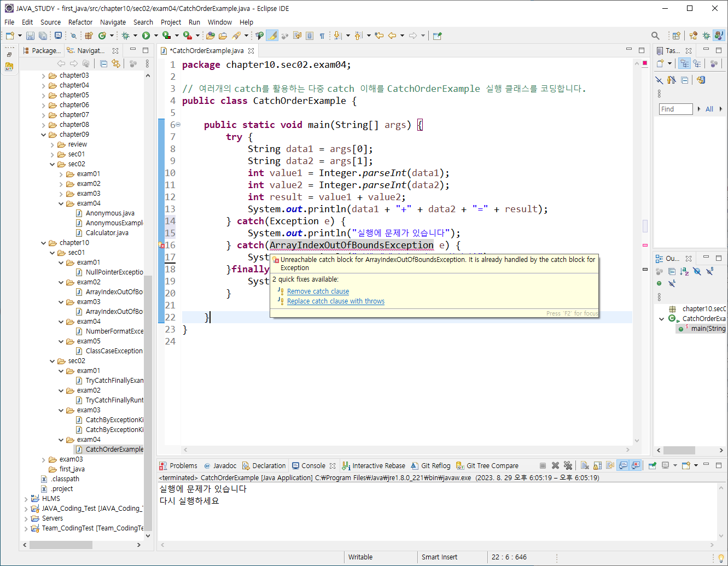Viewport: 728px width, 566px height.
Task: Expand the Servers project
Action: pos(26,518)
